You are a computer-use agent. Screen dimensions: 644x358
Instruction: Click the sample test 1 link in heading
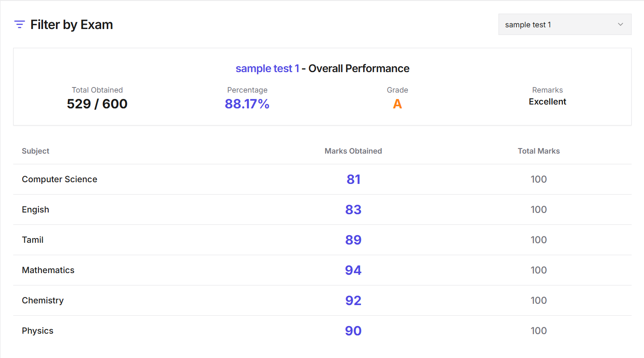(267, 68)
